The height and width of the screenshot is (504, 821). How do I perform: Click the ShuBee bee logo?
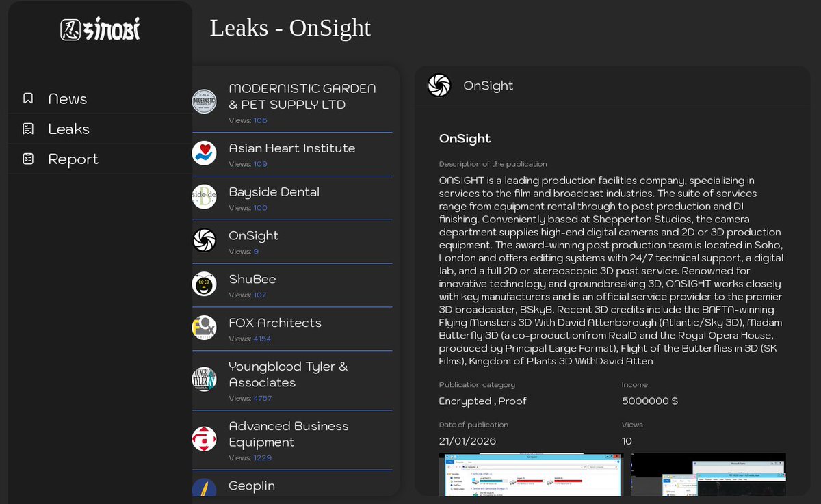coord(205,284)
